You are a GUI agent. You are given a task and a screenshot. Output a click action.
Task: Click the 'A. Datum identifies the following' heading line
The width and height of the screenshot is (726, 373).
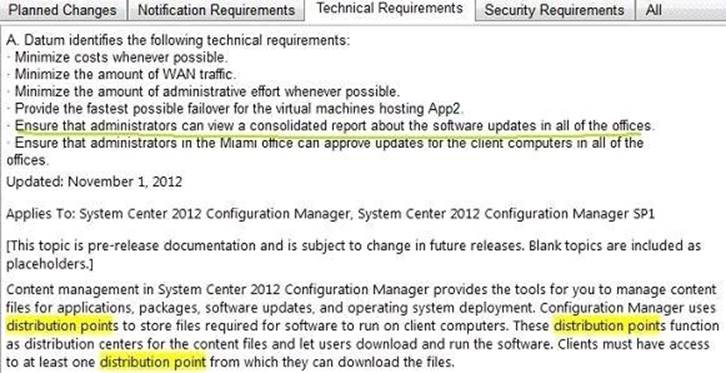(178, 40)
